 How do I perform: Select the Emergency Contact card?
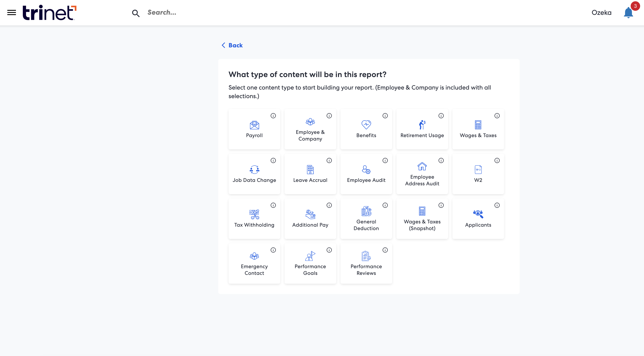tap(254, 263)
